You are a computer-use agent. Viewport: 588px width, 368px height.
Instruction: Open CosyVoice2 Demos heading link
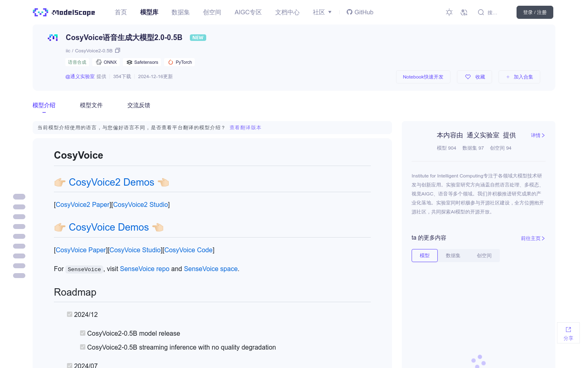[111, 182]
